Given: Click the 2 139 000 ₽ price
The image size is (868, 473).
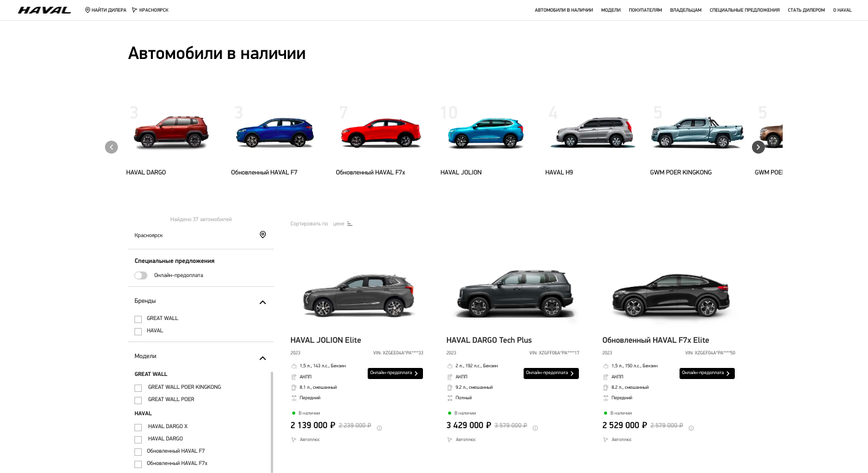Looking at the screenshot, I should (x=313, y=425).
